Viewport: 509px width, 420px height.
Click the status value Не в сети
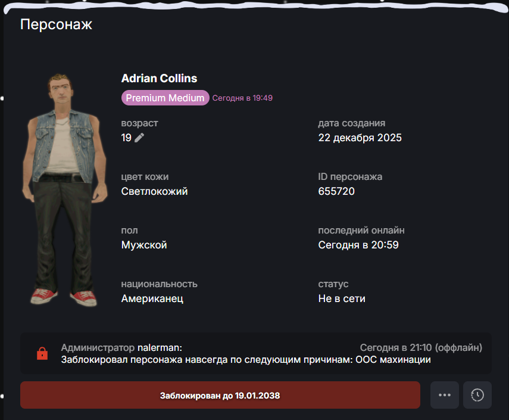[x=342, y=298]
